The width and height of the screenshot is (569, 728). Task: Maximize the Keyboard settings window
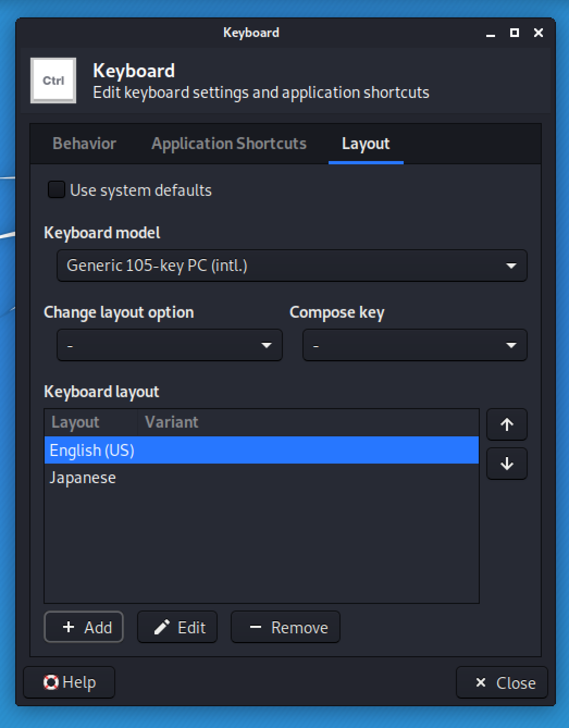tap(514, 33)
